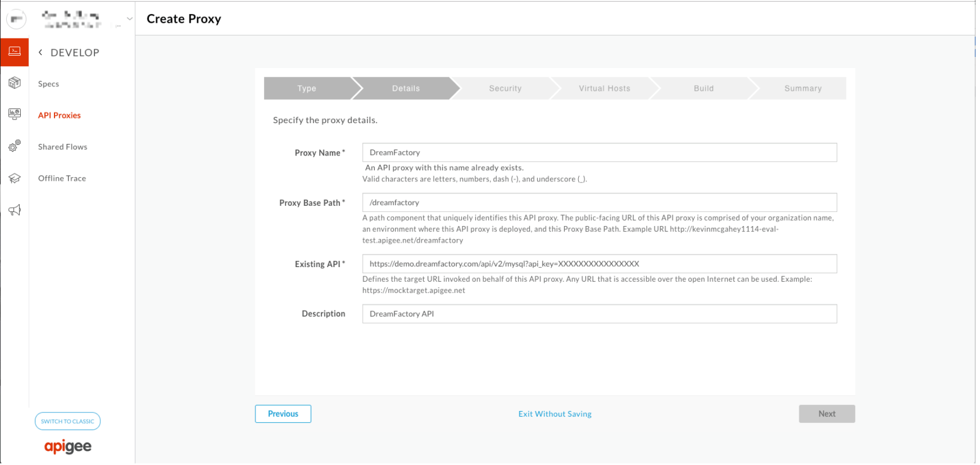The width and height of the screenshot is (980, 465).
Task: Click into the Existing API URL field
Action: click(x=600, y=264)
